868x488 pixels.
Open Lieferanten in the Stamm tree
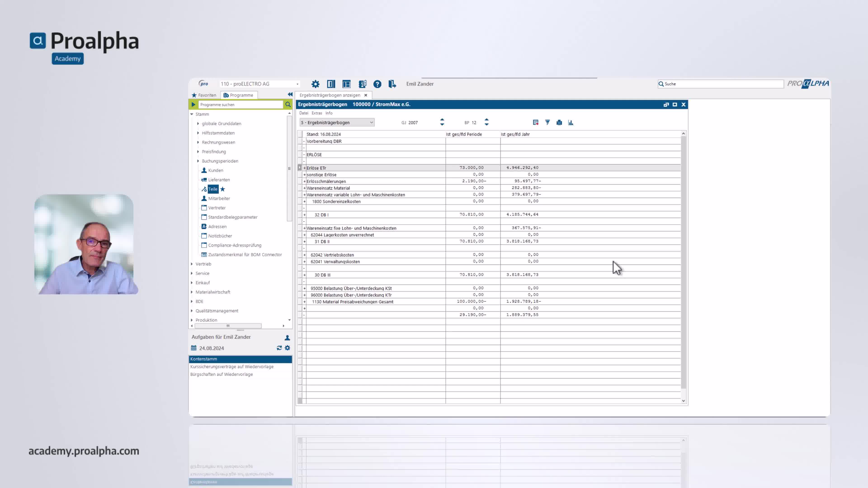point(219,180)
